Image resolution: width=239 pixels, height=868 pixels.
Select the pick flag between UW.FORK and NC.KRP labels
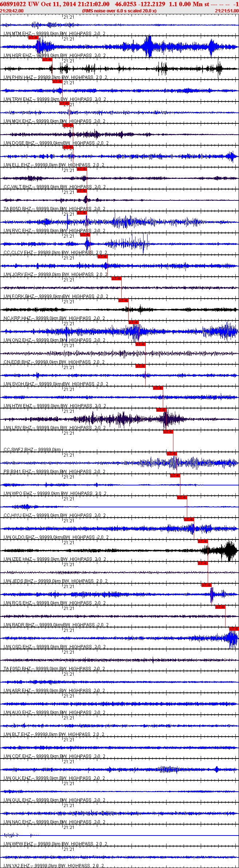tap(124, 300)
